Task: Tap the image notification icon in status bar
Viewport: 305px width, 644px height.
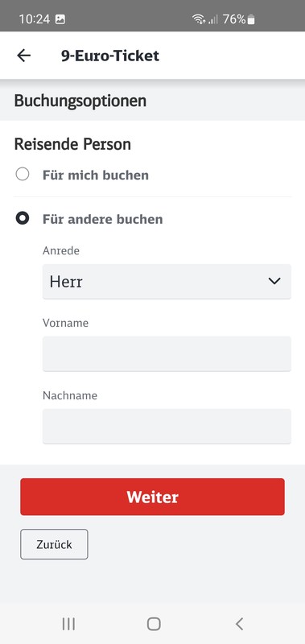Action: 60,19
